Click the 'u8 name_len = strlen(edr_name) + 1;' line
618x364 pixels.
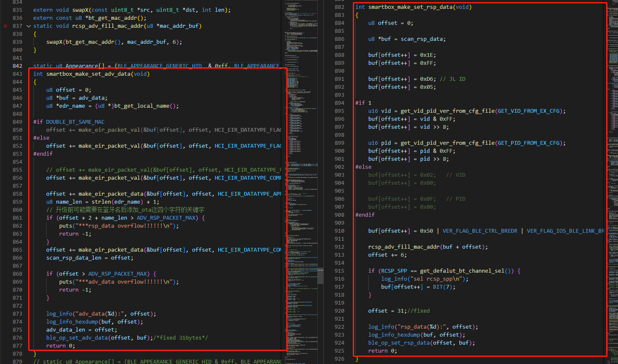click(103, 202)
